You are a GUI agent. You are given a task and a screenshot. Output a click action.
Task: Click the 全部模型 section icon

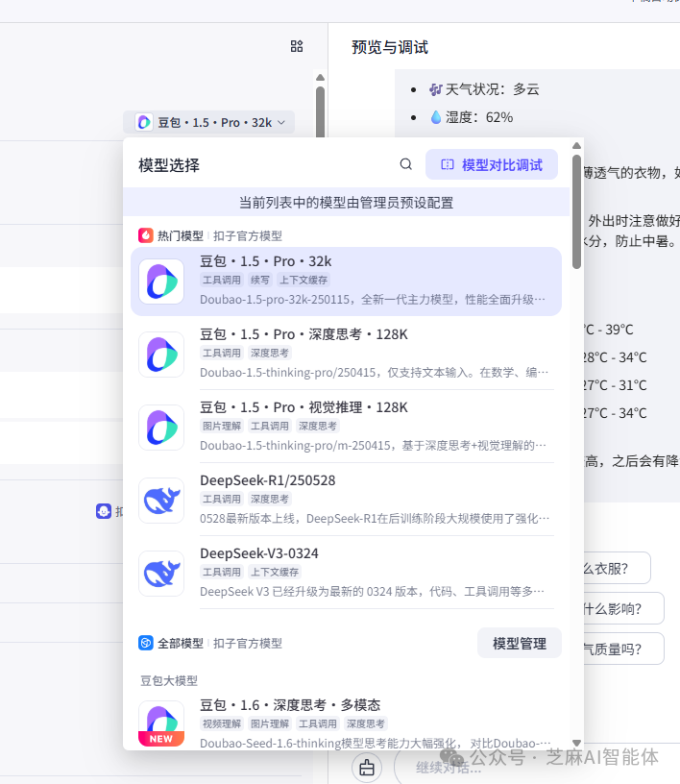click(x=145, y=643)
